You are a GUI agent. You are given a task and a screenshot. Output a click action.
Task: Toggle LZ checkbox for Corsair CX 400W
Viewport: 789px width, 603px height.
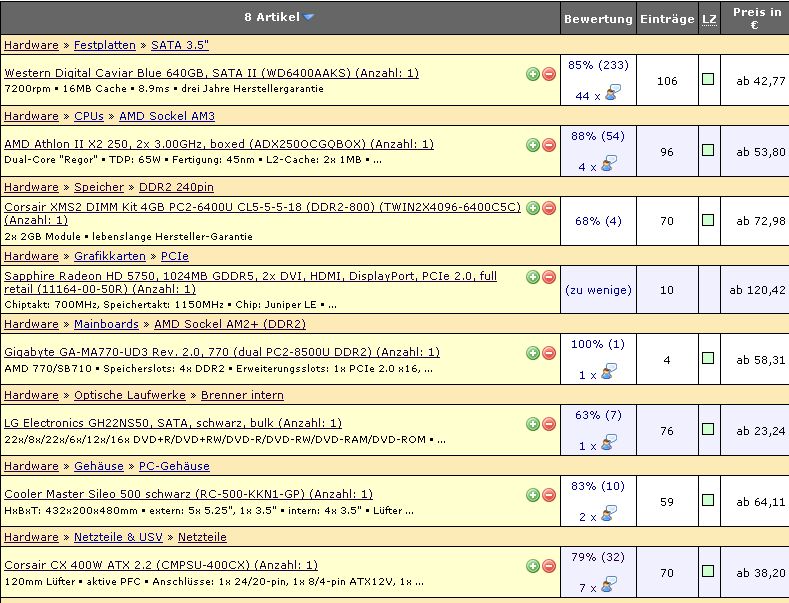708,571
